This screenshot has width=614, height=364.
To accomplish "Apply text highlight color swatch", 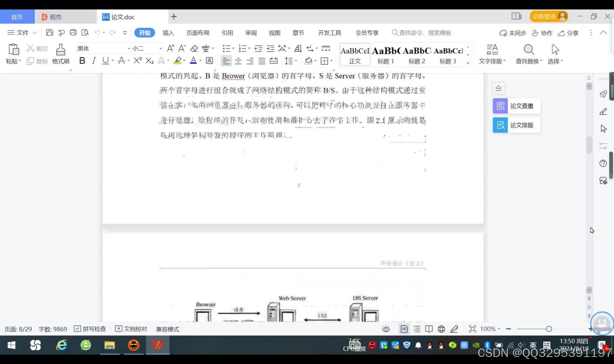I will click(x=177, y=61).
